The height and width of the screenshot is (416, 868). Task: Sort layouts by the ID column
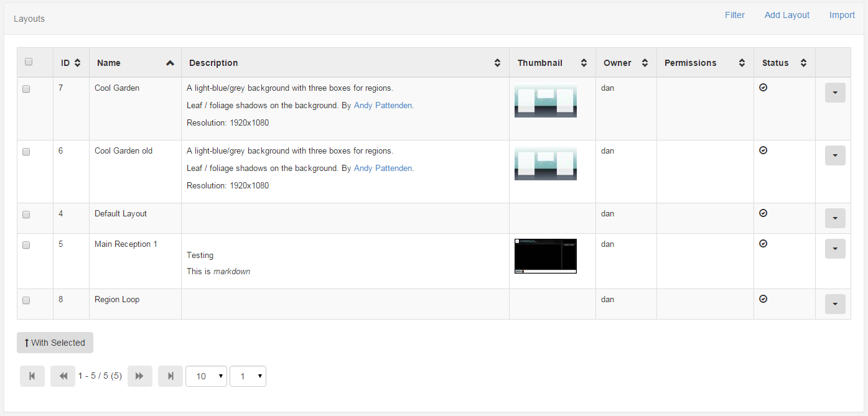(77, 63)
